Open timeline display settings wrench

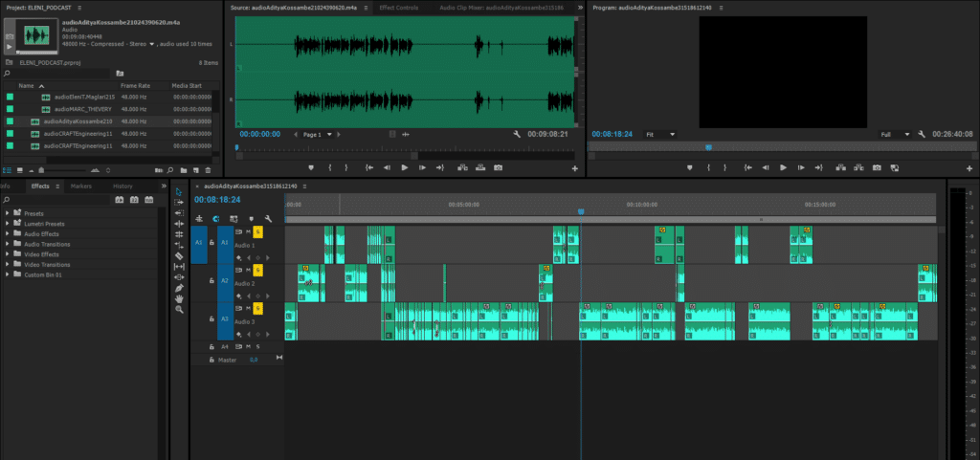coord(268,219)
